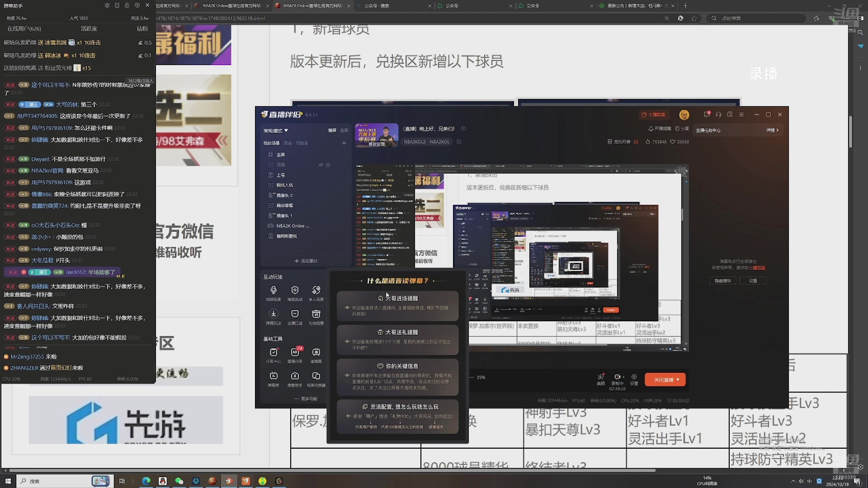The image size is (868, 488).
Task: Open 主播口袋 icon
Action: point(295,317)
